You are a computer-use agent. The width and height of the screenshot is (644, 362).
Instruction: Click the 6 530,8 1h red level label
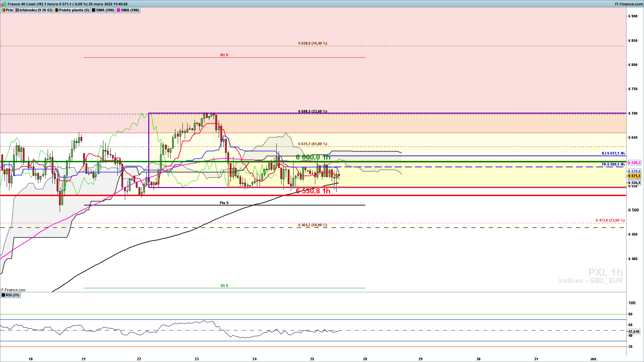pyautogui.click(x=313, y=191)
